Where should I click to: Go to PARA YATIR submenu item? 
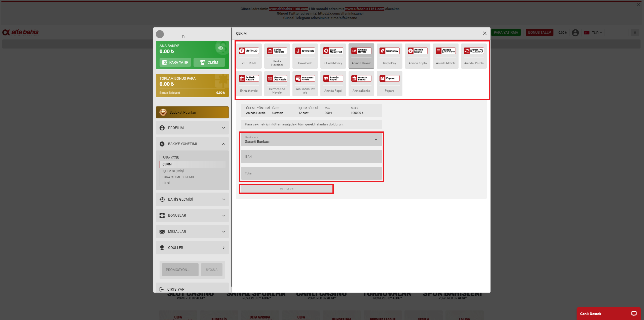tap(171, 158)
